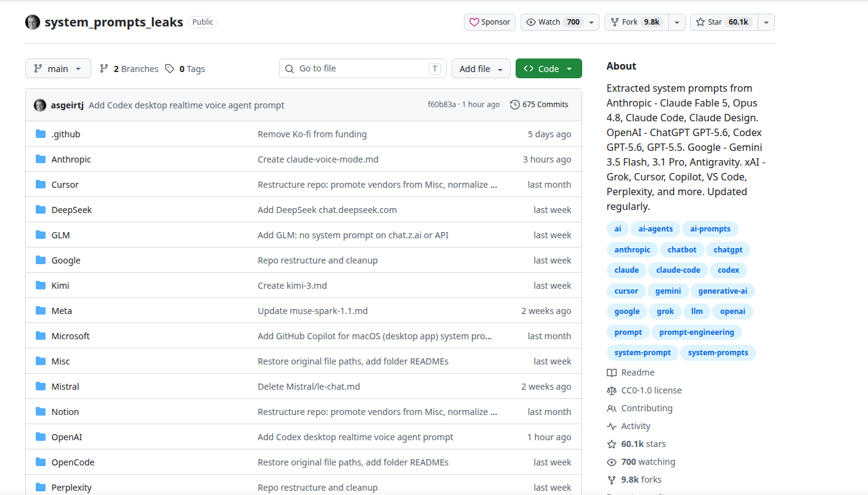The width and height of the screenshot is (868, 495).
Task: Click the GLM folder icon
Action: pyautogui.click(x=41, y=235)
